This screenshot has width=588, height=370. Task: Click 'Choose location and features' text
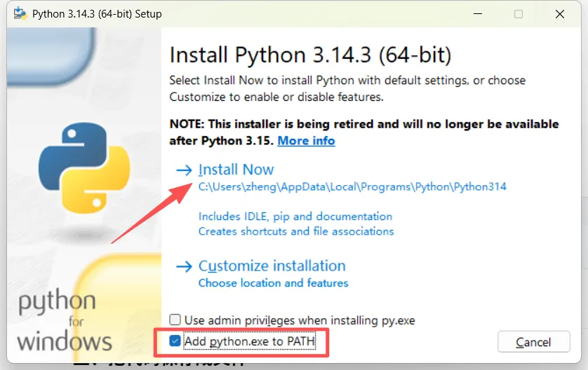pos(273,282)
